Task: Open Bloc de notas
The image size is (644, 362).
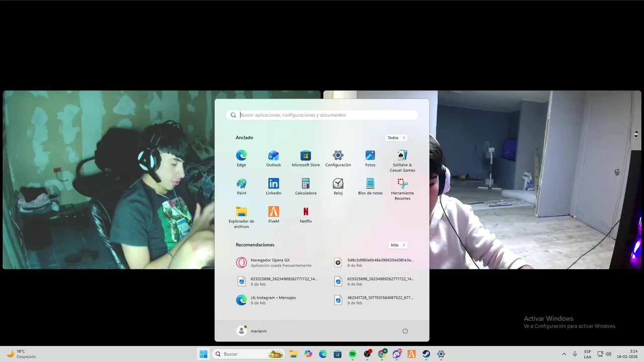Action: tap(370, 186)
